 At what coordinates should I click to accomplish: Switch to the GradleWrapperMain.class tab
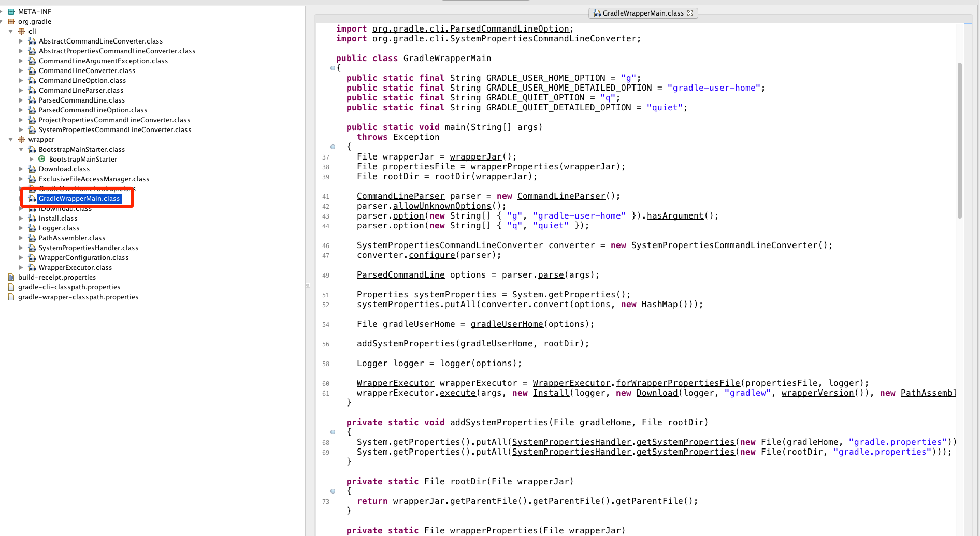click(643, 13)
